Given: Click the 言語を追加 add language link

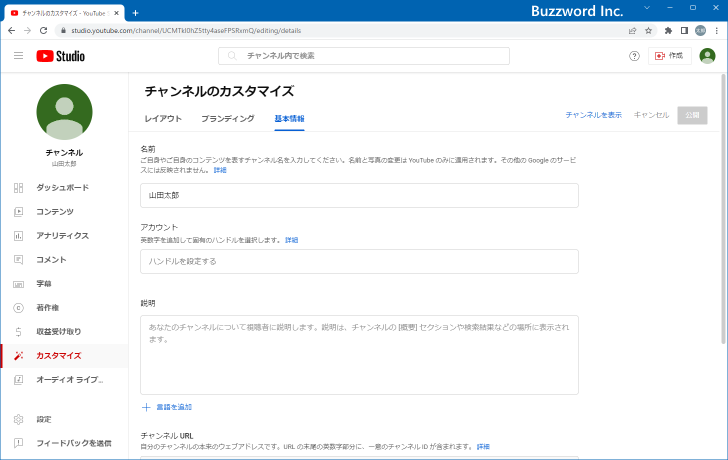Looking at the screenshot, I should (167, 407).
